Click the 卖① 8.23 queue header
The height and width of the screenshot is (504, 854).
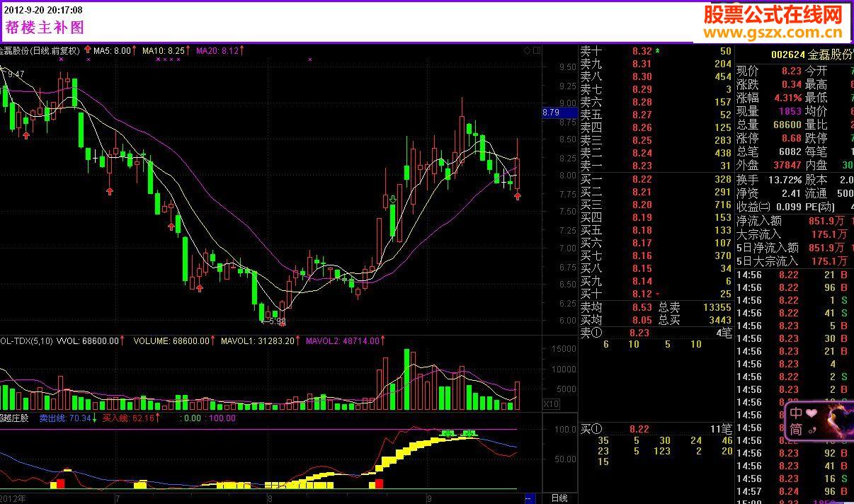tap(656, 333)
